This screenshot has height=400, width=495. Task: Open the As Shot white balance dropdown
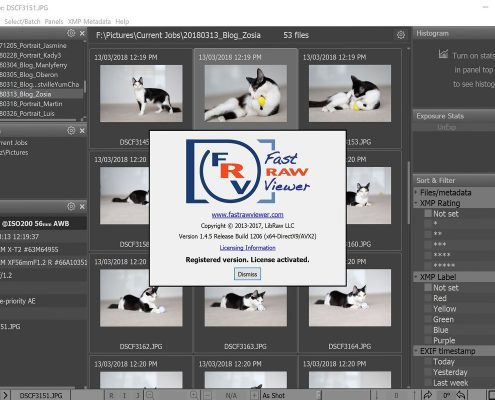(x=291, y=396)
